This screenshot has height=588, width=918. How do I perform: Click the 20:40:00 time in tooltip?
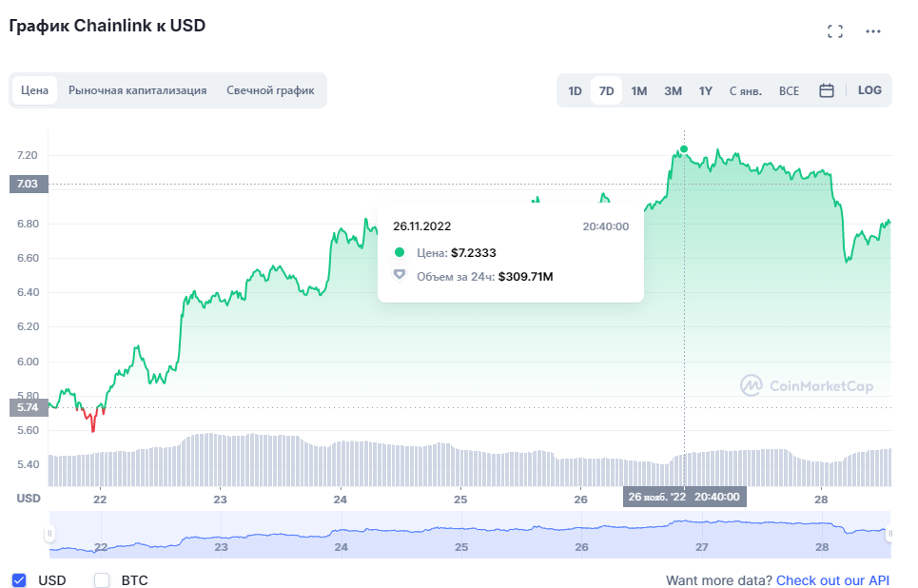pos(605,226)
